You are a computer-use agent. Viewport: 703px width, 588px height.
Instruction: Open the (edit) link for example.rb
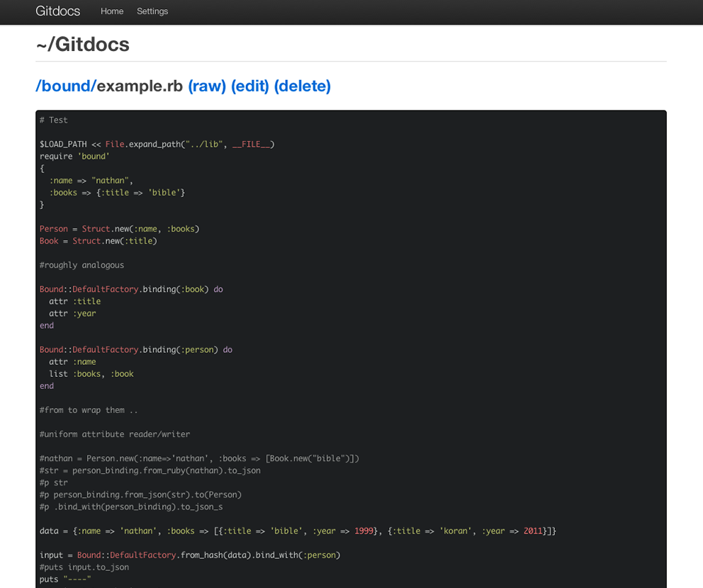click(x=249, y=86)
